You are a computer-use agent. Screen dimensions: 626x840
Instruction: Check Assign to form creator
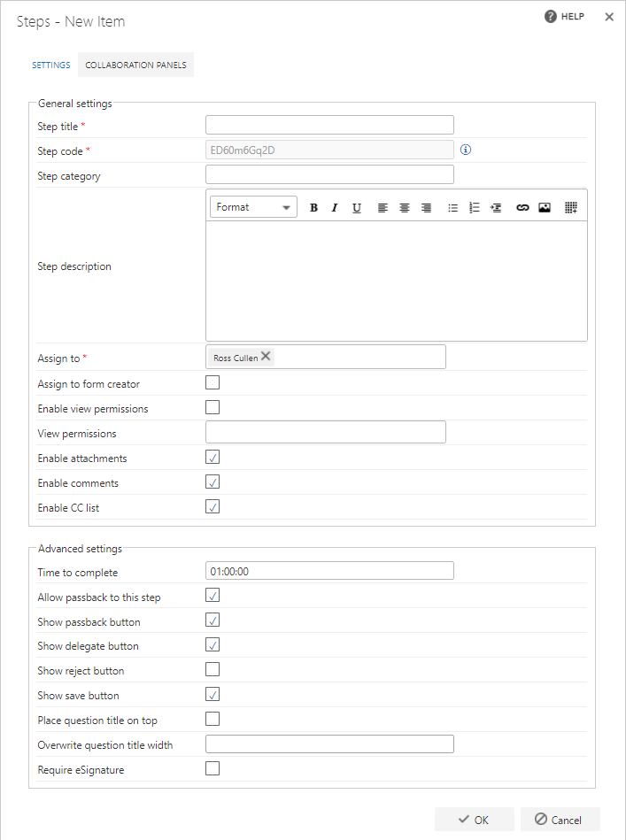(213, 382)
